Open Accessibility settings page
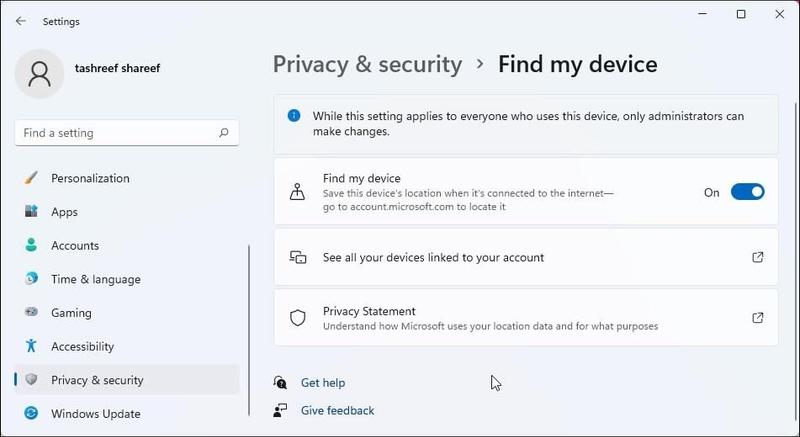The width and height of the screenshot is (800, 437). coord(84,346)
